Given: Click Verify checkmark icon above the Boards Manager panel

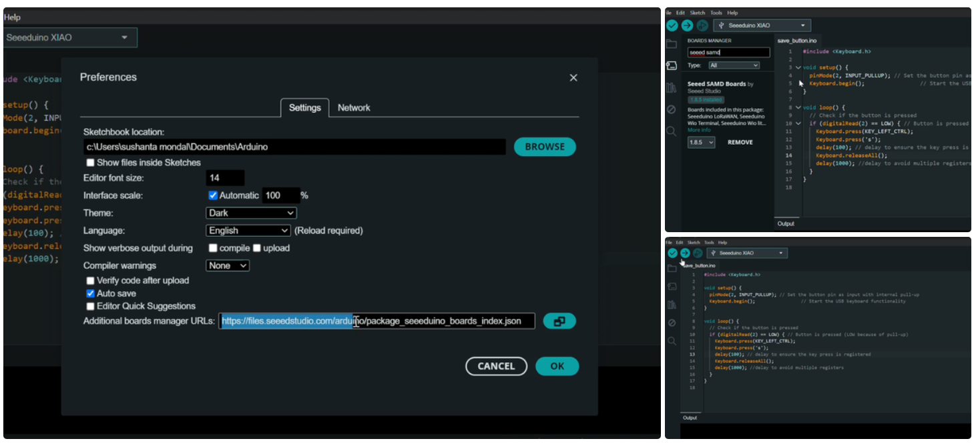Looking at the screenshot, I should coord(672,25).
